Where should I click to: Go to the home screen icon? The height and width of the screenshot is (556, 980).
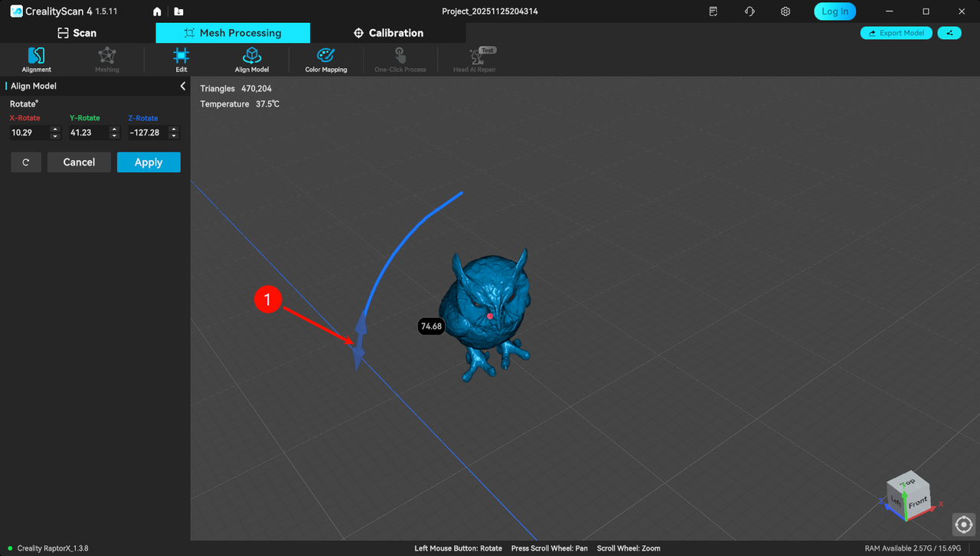coord(157,11)
